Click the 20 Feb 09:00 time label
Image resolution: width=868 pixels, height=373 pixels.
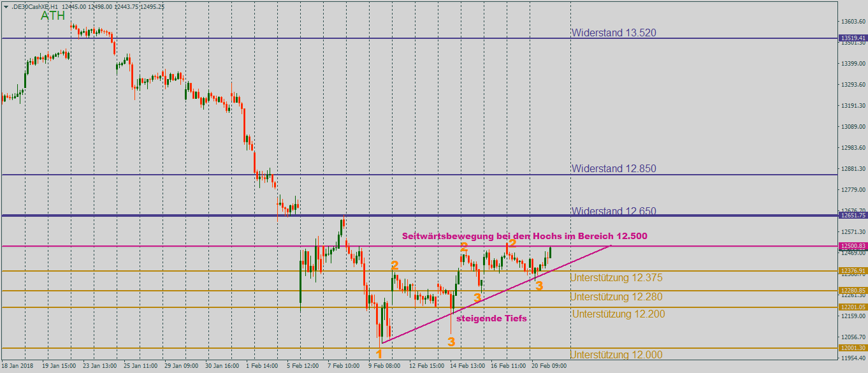[550, 367]
